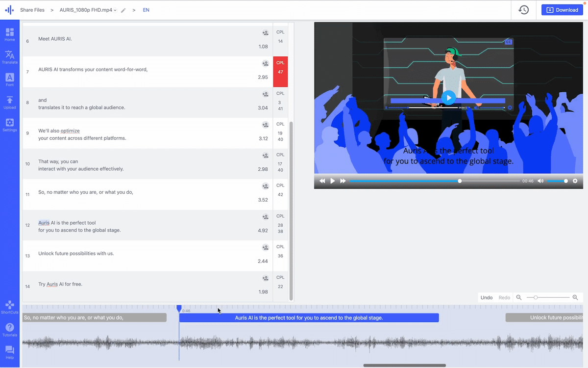
Task: Click text 'So, no matter who you are' row 11
Action: pyautogui.click(x=86, y=192)
